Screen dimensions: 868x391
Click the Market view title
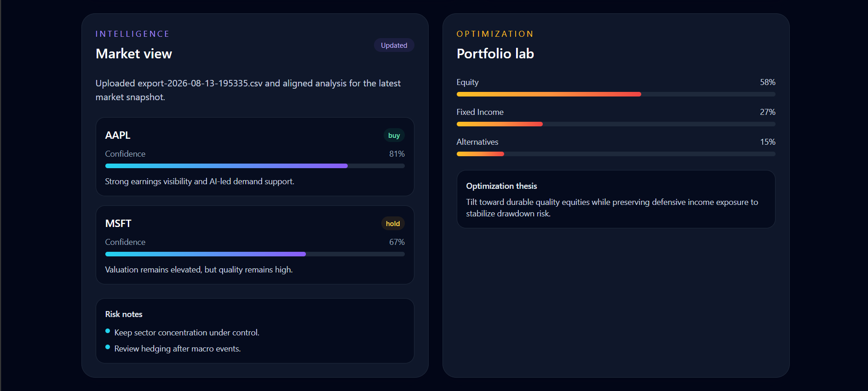(134, 54)
